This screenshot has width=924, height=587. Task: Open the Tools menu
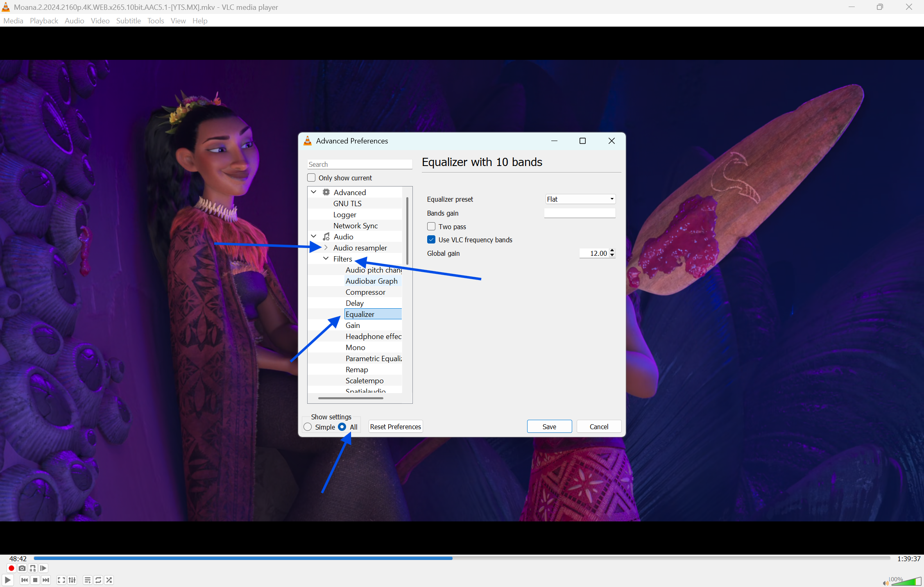(x=156, y=21)
